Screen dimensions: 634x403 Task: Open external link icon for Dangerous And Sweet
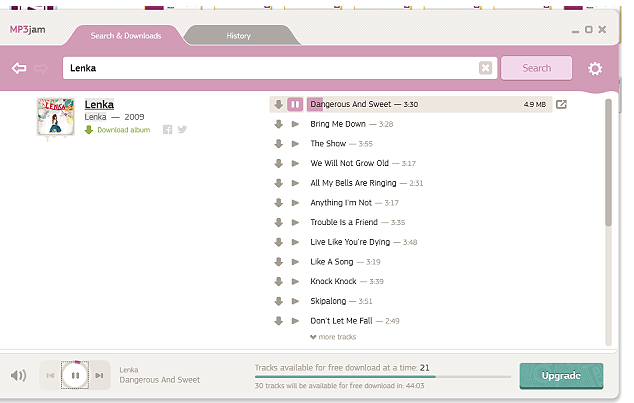click(561, 104)
